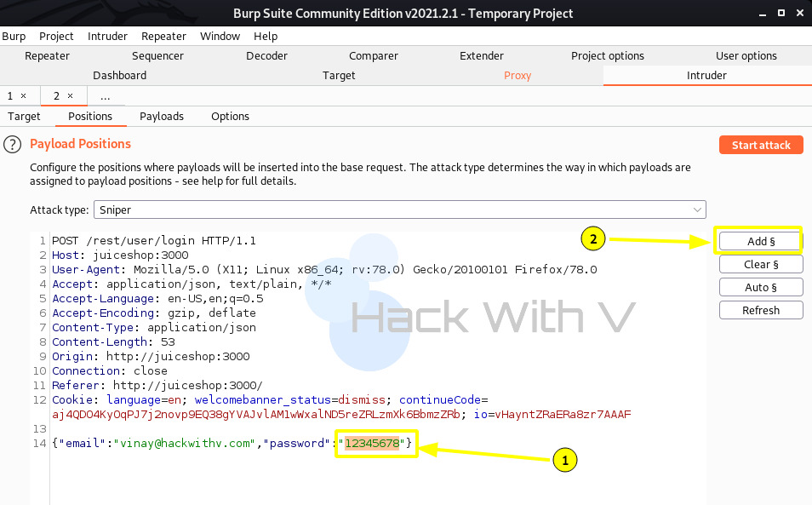
Task: Switch to the Extender tab
Action: [x=482, y=56]
